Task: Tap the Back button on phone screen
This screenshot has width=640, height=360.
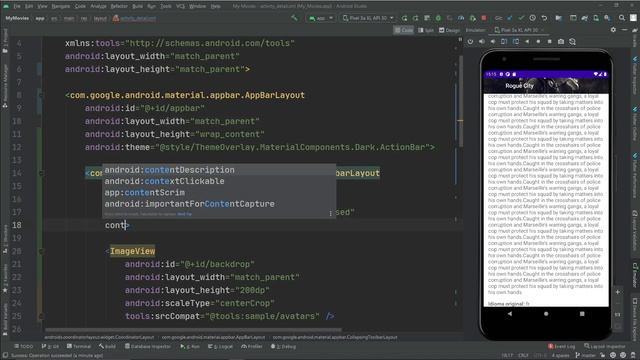Action: point(510,314)
